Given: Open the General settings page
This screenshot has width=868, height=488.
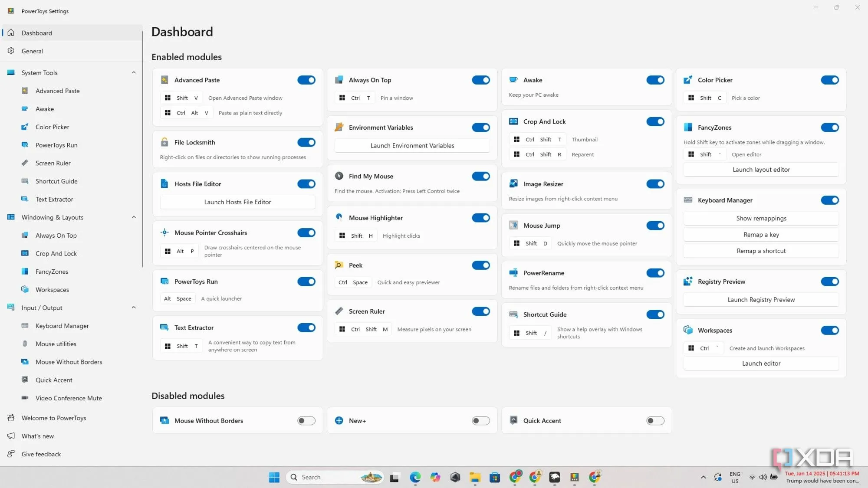Looking at the screenshot, I should [32, 51].
